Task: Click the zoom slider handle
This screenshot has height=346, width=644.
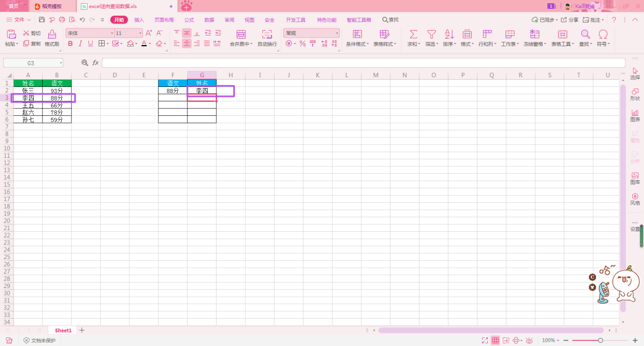Action: coord(601,340)
